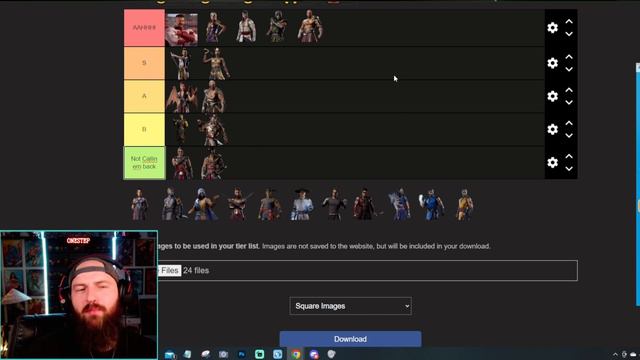
Task: Open settings gear for Not Callin em back tier
Action: (552, 162)
